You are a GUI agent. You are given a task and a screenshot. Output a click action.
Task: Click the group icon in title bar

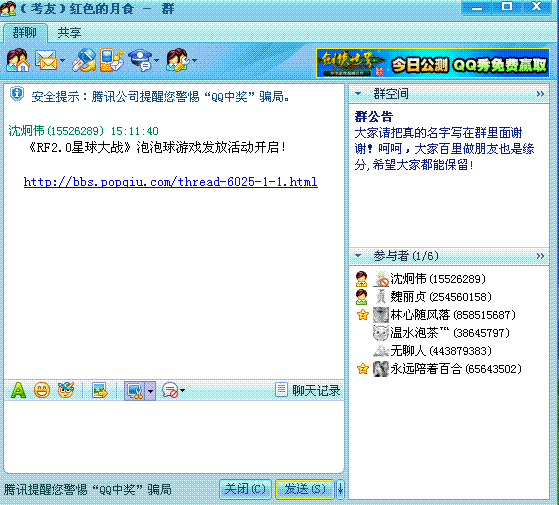8,9
